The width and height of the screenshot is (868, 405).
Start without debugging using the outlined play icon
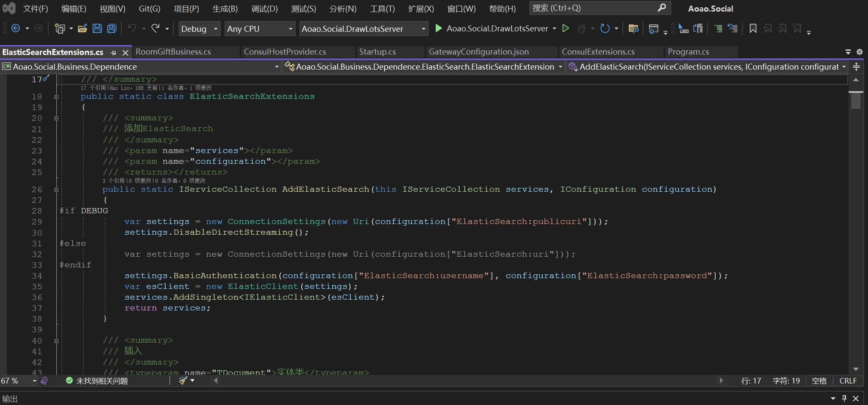point(566,28)
